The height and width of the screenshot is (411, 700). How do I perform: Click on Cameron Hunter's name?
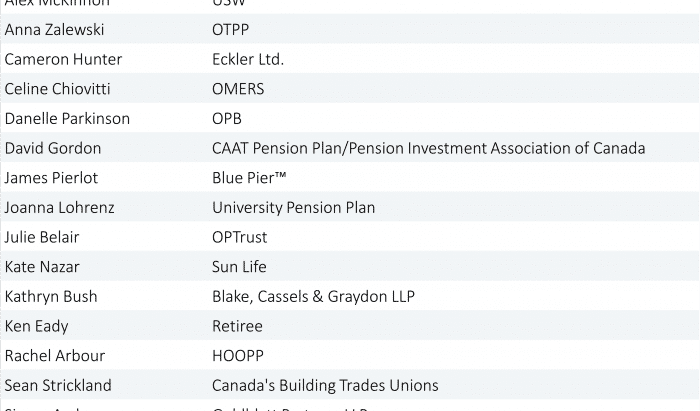[63, 59]
